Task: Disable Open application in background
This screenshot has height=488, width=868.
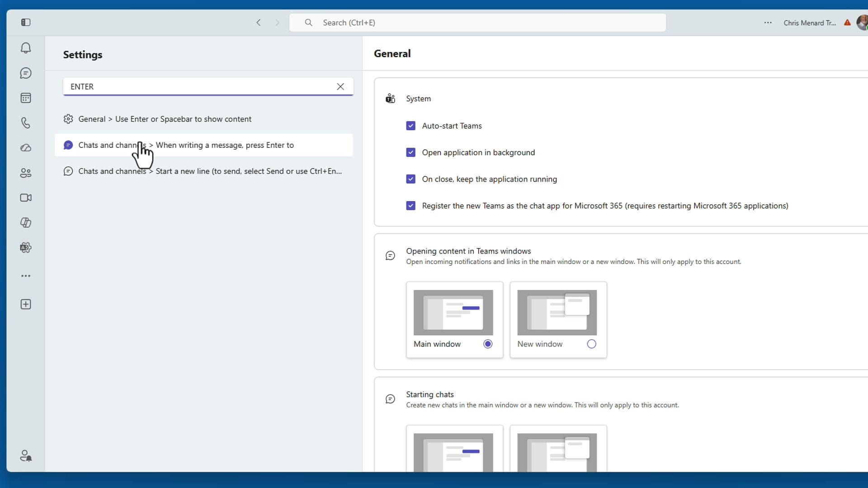Action: click(x=410, y=152)
